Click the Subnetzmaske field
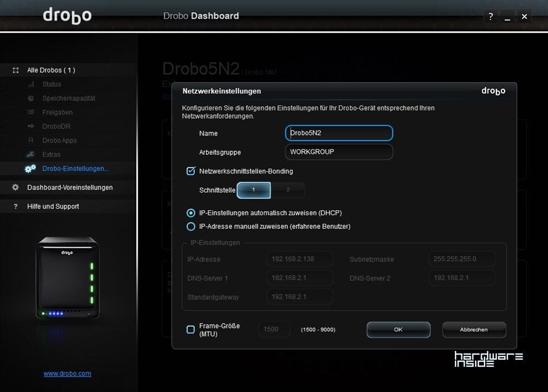The image size is (548, 392). click(462, 259)
